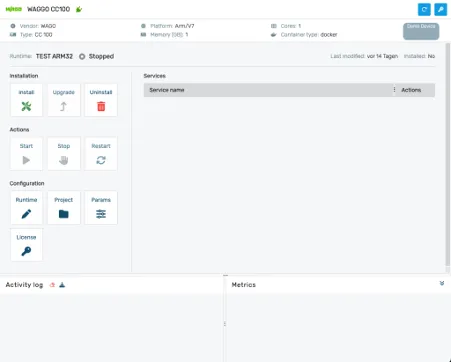The height and width of the screenshot is (362, 451).
Task: Click the 'Arm/V7' platform value
Action: [x=184, y=26]
